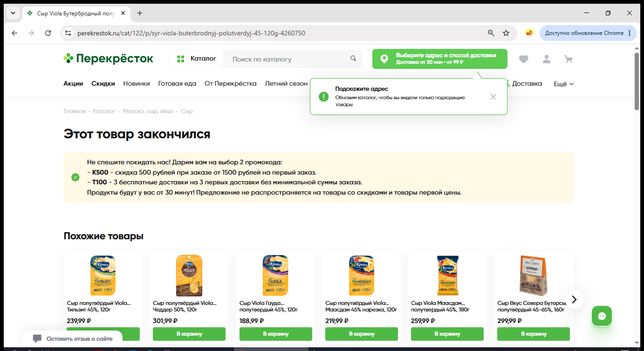Open a new browser tab
Screen dimensions: 644x351
(140, 13)
